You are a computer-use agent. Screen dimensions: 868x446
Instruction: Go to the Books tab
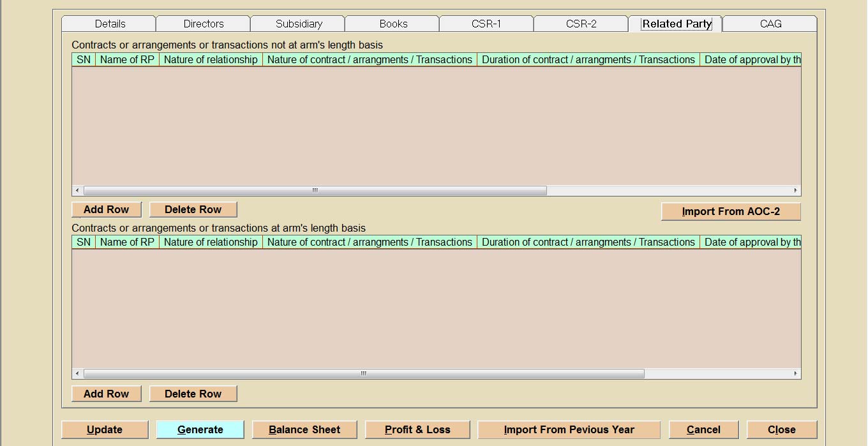[x=393, y=24]
